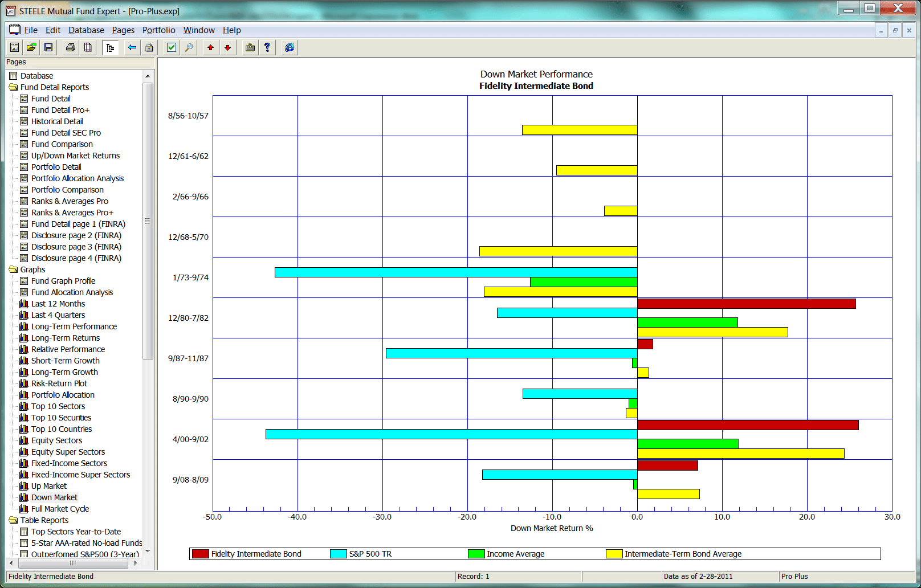Open search with the magnifying glass icon
The height and width of the screenshot is (588, 921).
point(189,47)
